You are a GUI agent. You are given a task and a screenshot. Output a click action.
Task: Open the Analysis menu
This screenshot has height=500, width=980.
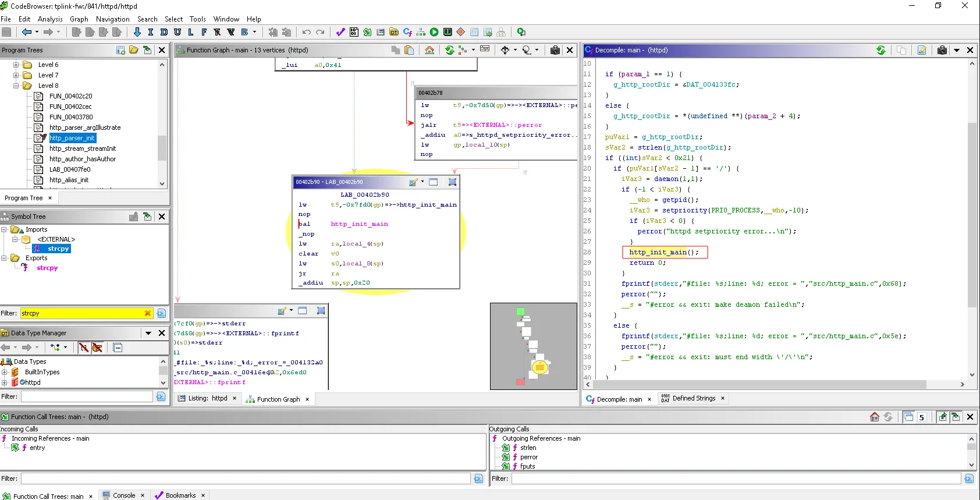pyautogui.click(x=50, y=19)
